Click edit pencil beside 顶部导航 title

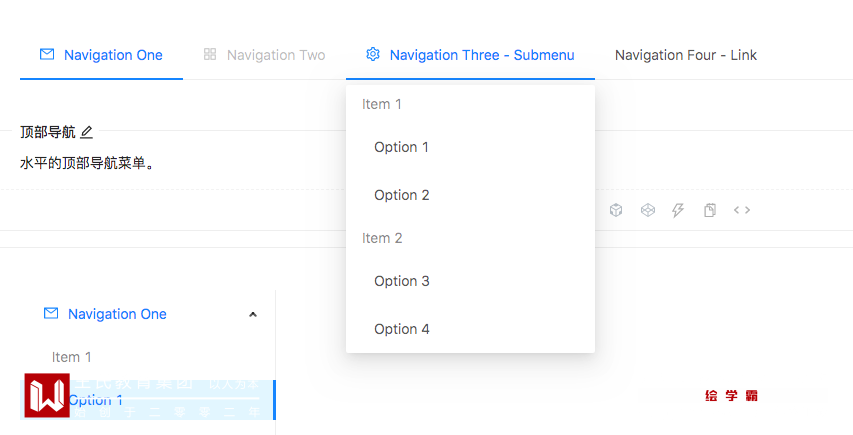click(87, 132)
